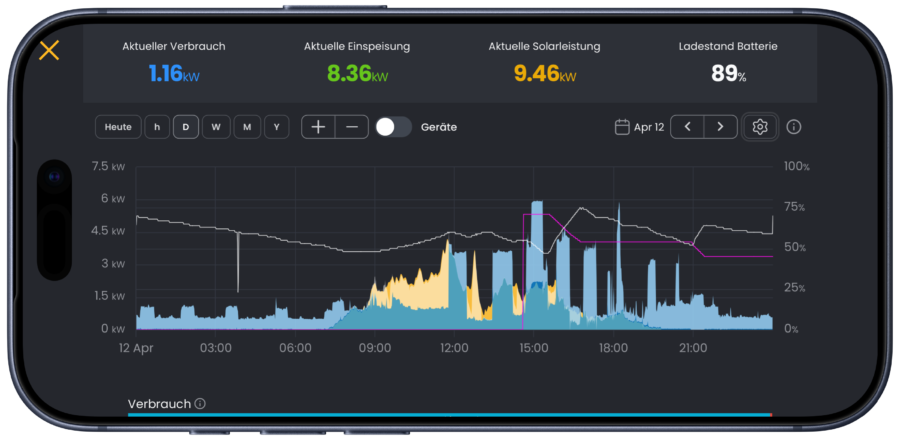
Task: Open the chart info icon
Action: pos(793,127)
